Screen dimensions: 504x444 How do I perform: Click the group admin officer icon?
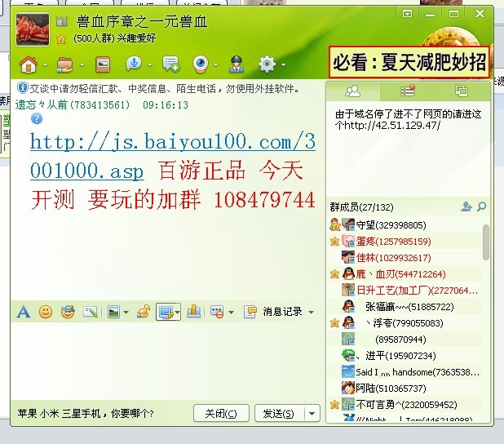236,64
